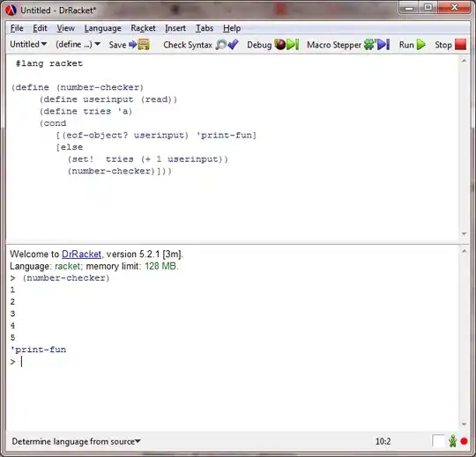Run the program with green arrow
The height and width of the screenshot is (457, 476).
pyautogui.click(x=421, y=45)
